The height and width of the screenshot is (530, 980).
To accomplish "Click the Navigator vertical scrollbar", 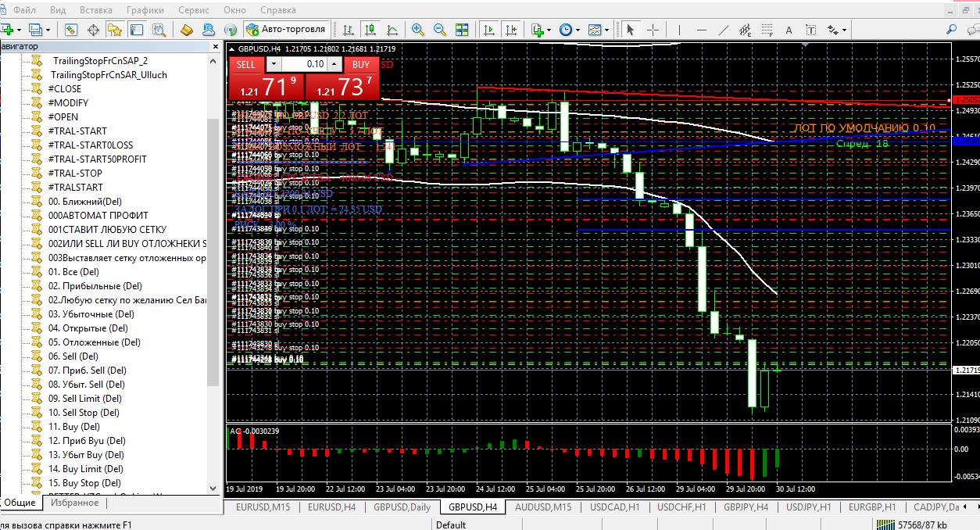I will [214, 252].
